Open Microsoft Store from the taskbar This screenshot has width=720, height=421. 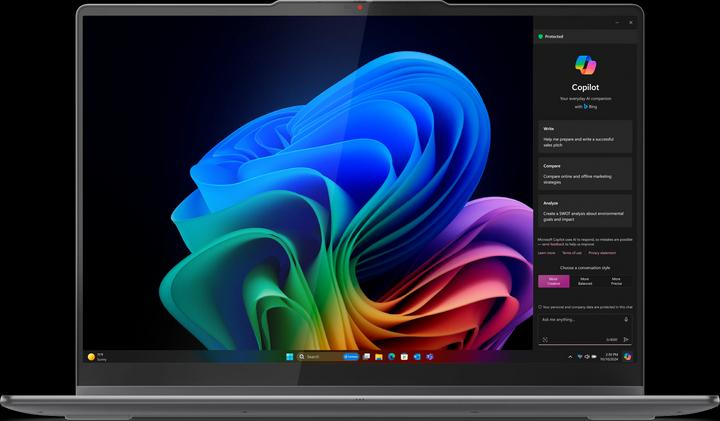pyautogui.click(x=404, y=357)
